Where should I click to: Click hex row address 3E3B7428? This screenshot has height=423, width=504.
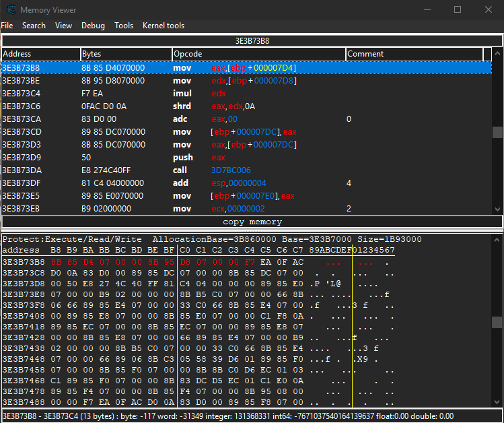[24, 337]
